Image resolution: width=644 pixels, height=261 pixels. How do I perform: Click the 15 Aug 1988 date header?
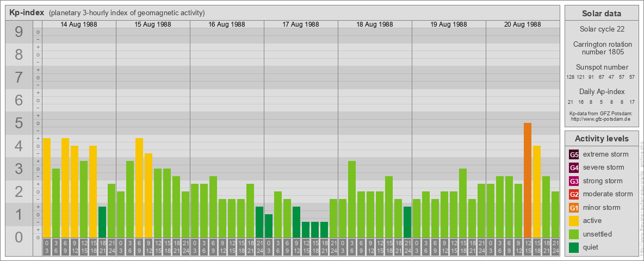(153, 24)
